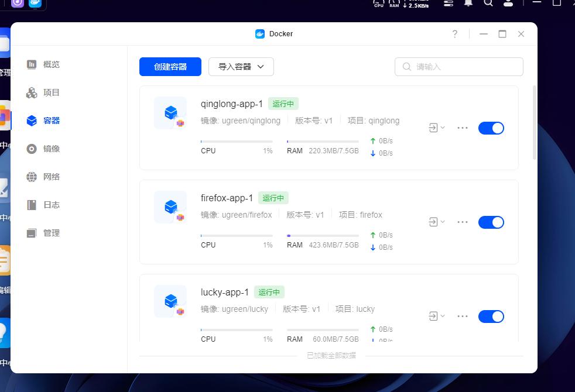This screenshot has height=392, width=575.
Task: Click the qinglong-app-1 container thumbnail image
Action: coord(170,113)
